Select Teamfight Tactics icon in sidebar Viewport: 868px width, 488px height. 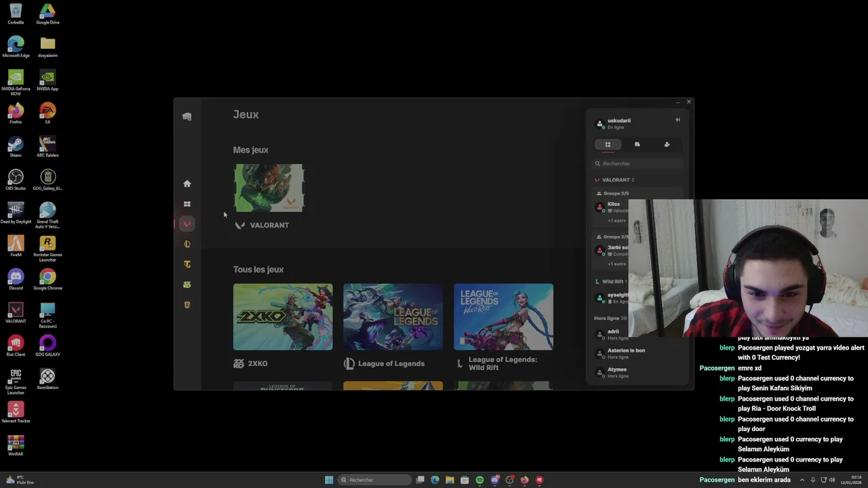(x=187, y=264)
